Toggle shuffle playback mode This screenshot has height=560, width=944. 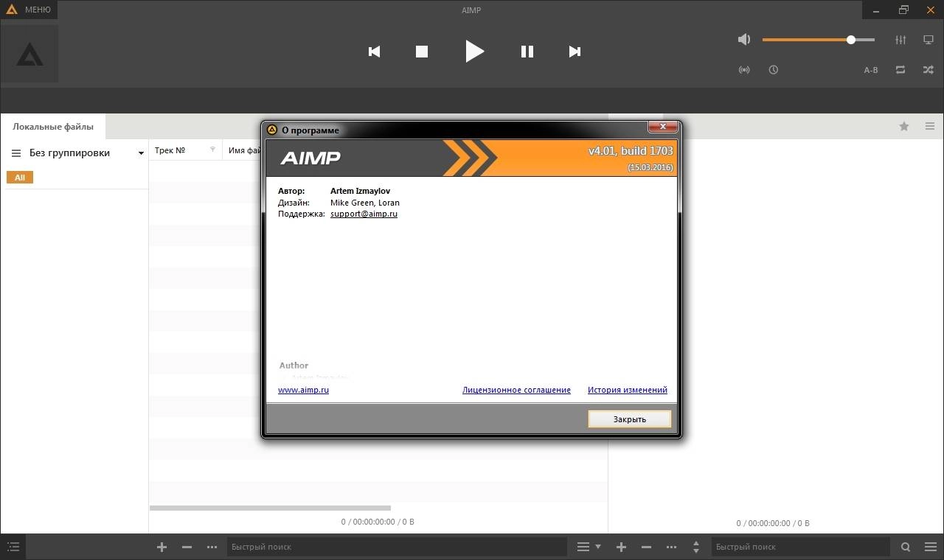pyautogui.click(x=929, y=69)
